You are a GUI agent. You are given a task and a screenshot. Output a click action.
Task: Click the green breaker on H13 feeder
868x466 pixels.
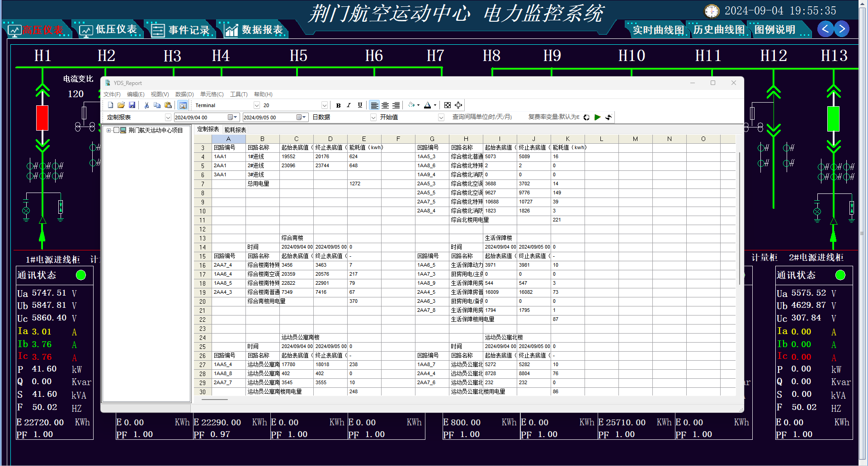[x=833, y=118]
